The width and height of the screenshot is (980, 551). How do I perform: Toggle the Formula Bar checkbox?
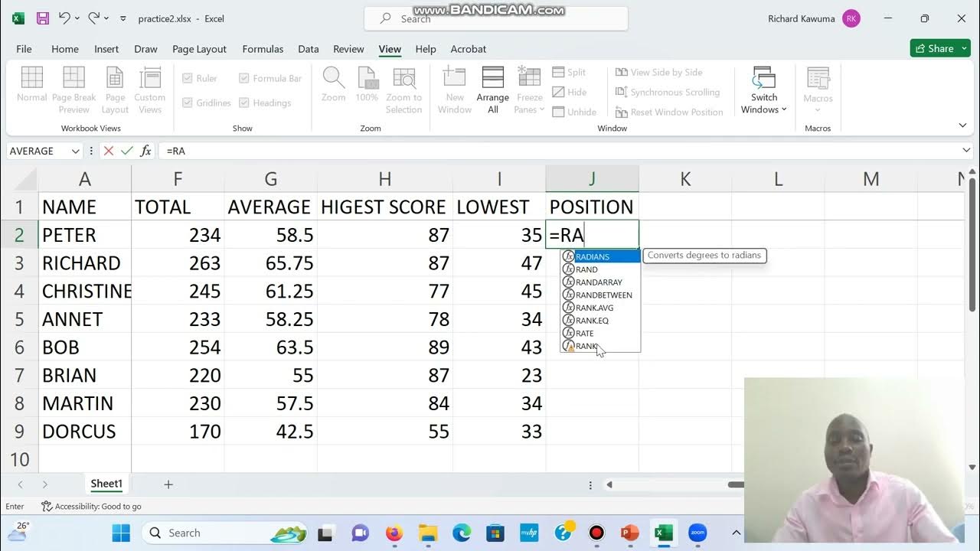(x=244, y=78)
